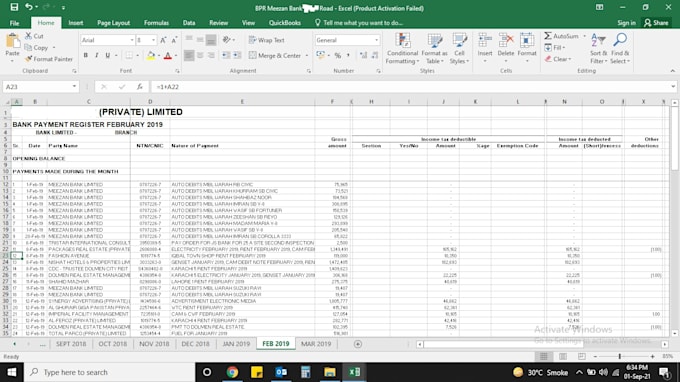Viewport: 680px width, 382px height.
Task: Open Format as Table dropdown
Action: tap(434, 49)
